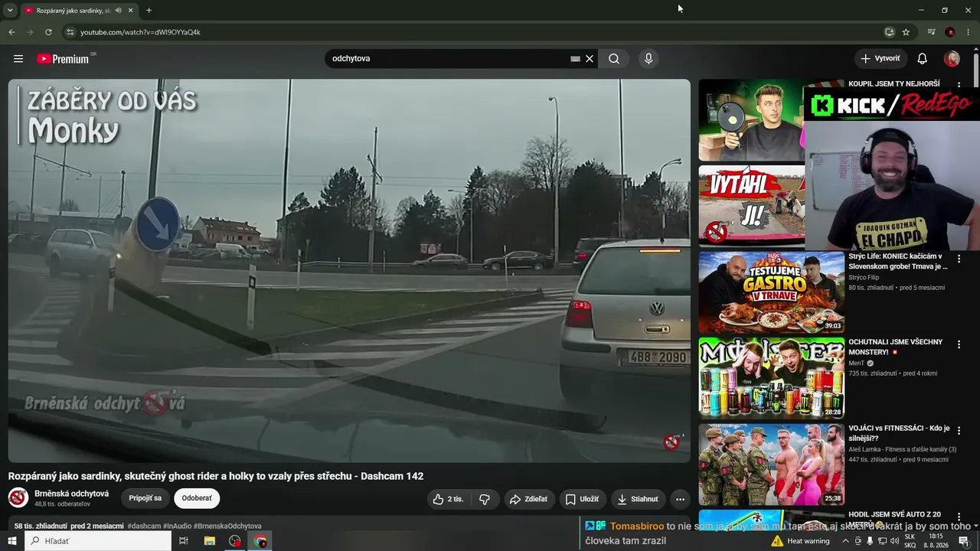Open a new browser tab
Viewport: 980px width, 551px height.
click(149, 11)
